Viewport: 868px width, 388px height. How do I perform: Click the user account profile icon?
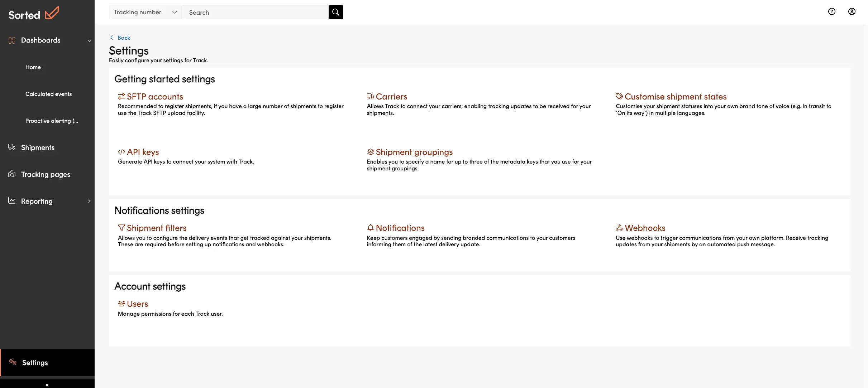(852, 11)
